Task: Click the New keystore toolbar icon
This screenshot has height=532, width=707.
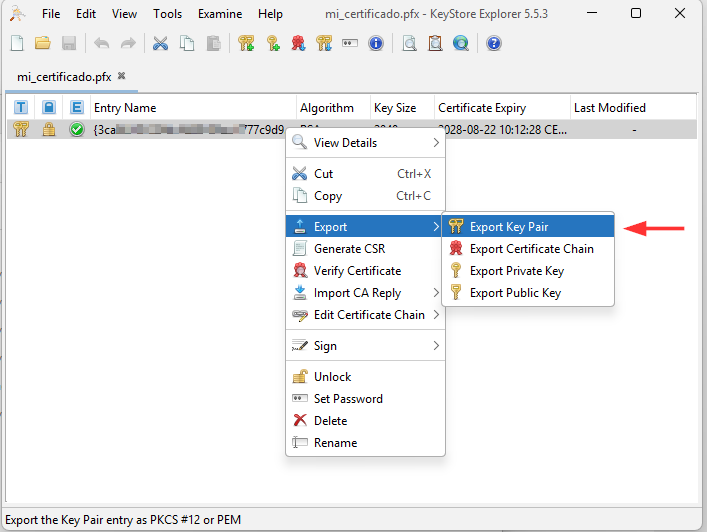Action: (17, 43)
